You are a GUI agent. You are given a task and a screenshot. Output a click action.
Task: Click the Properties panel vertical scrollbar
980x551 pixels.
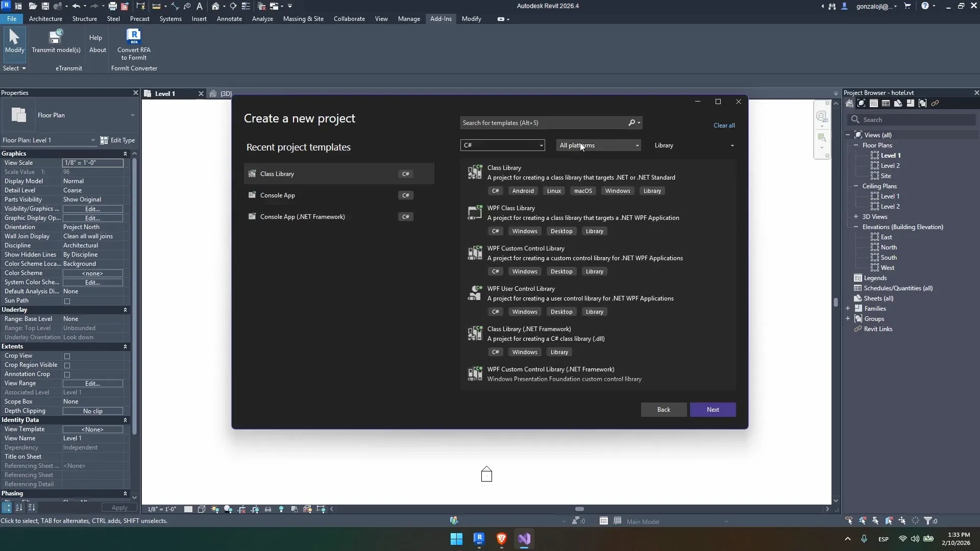coord(134,296)
